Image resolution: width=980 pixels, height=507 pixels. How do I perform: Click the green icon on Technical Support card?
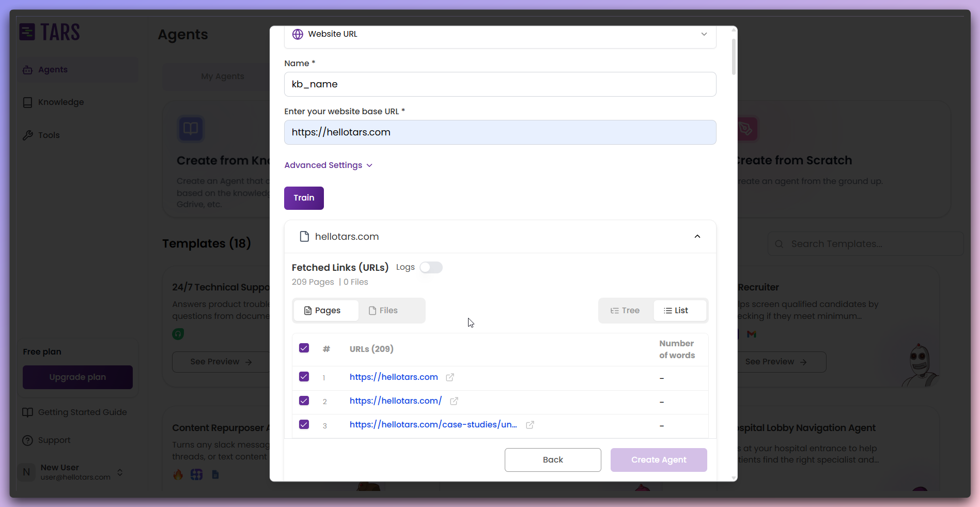pyautogui.click(x=178, y=334)
